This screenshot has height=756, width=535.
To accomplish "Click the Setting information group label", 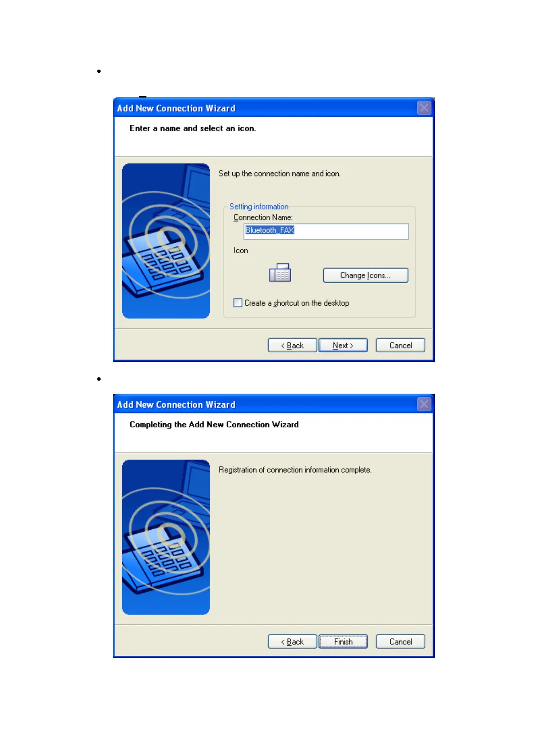I will [259, 207].
